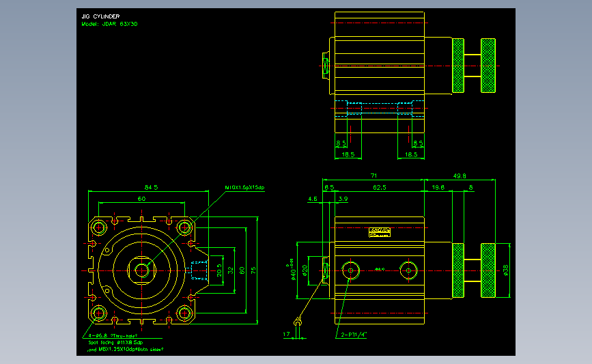
Task: Select the 49.8 dimension value
Action: pos(460,176)
